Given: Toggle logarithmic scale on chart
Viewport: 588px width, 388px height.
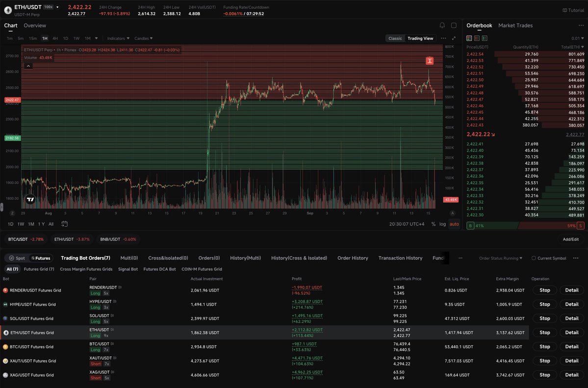Looking at the screenshot, I should 442,224.
